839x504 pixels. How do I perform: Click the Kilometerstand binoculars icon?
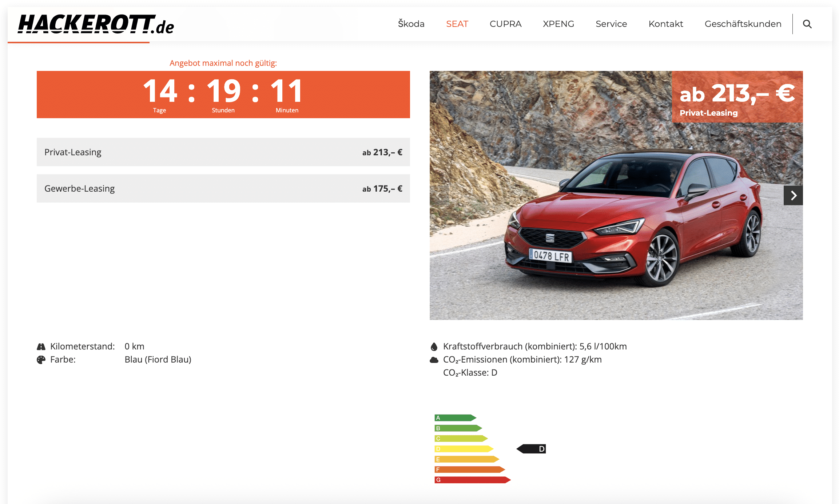[41, 347]
